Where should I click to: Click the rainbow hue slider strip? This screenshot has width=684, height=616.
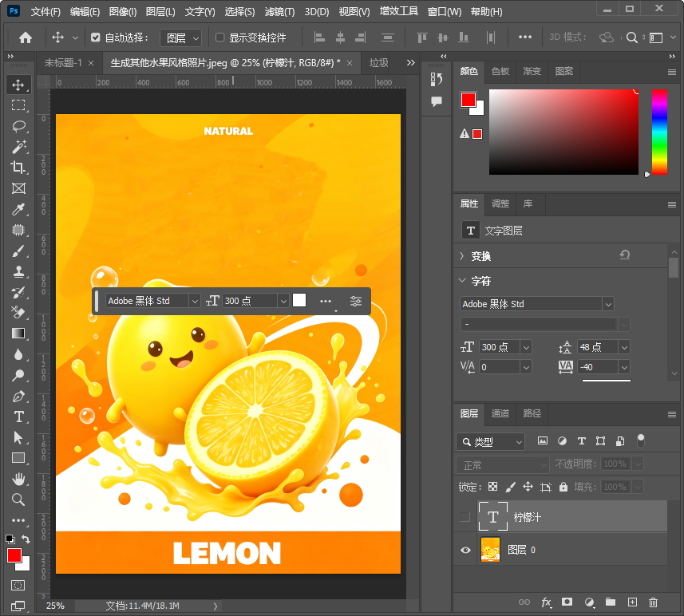(659, 132)
